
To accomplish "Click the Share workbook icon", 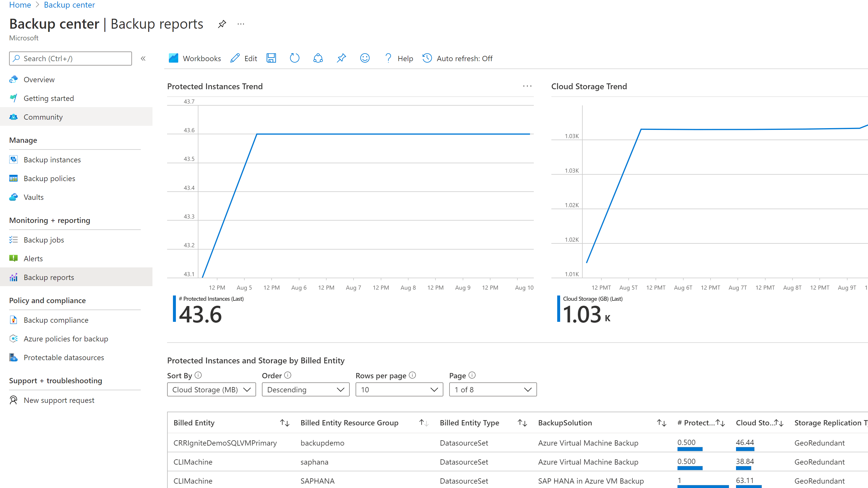I will 318,58.
